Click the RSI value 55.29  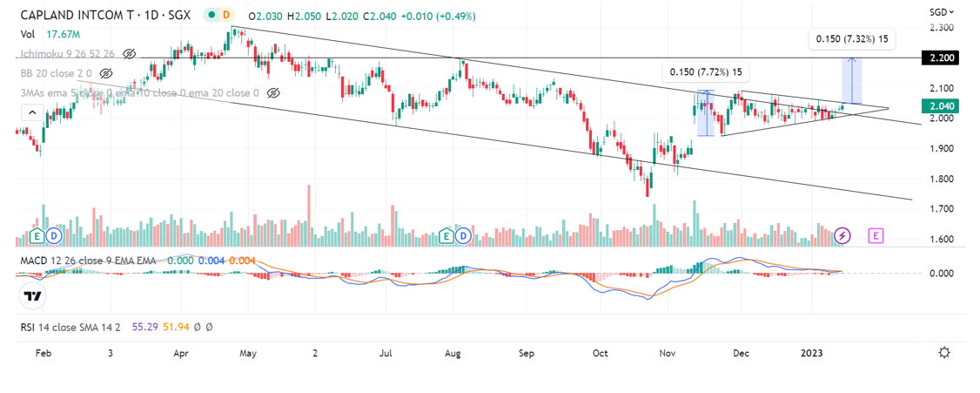pos(144,326)
